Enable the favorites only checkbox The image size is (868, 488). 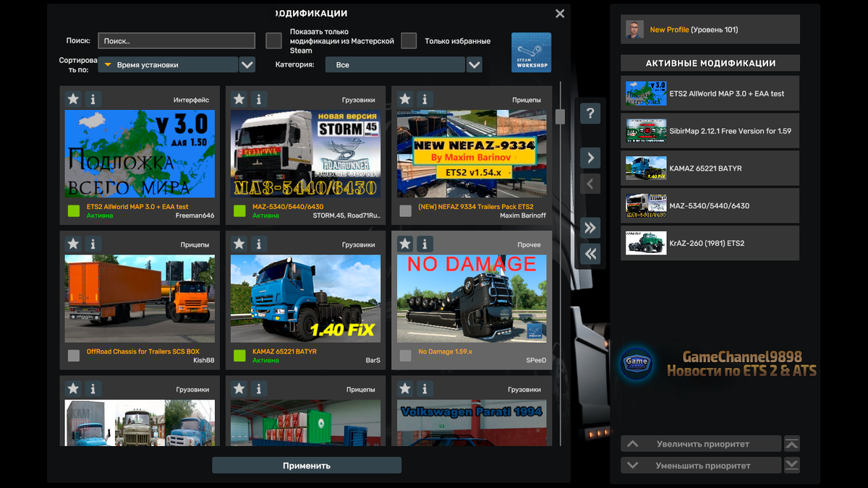[x=409, y=40]
